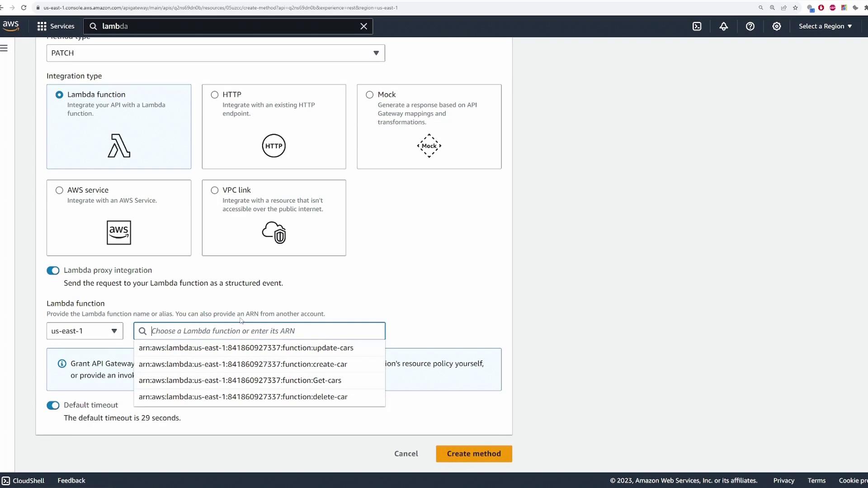Clear the lambda search with X icon

click(x=363, y=26)
